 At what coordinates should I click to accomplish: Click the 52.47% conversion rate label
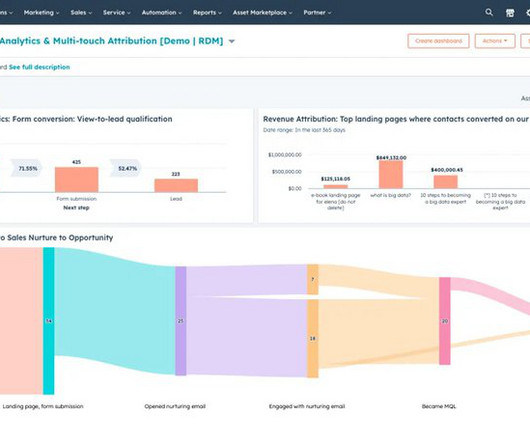click(x=127, y=168)
